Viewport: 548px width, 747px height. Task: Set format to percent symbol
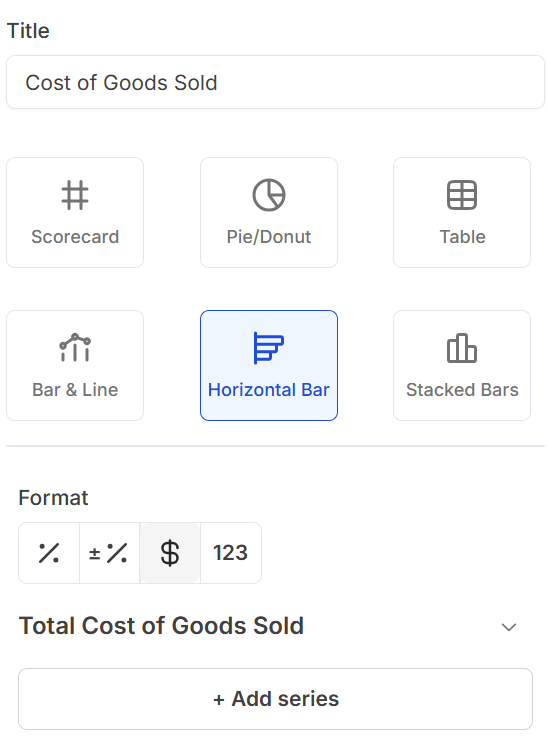49,553
